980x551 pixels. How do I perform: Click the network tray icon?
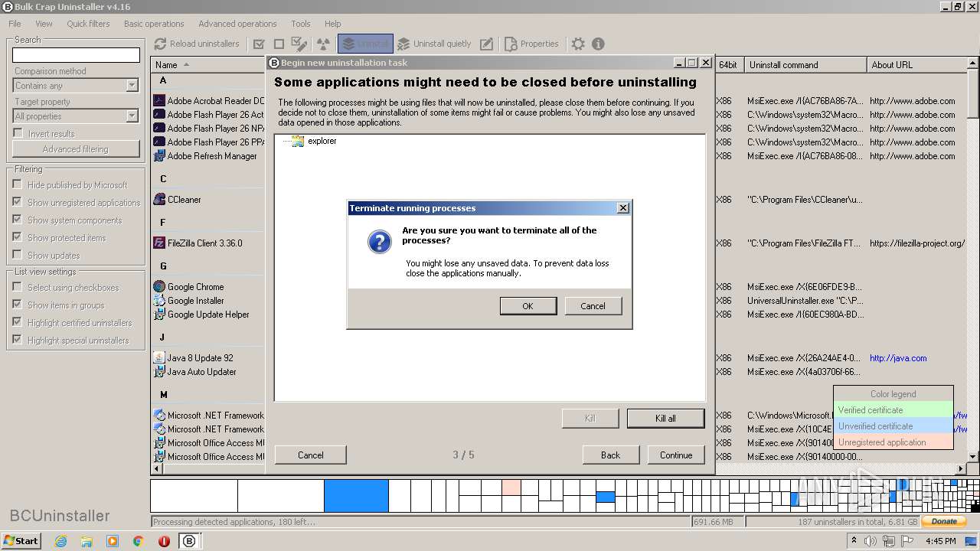889,541
